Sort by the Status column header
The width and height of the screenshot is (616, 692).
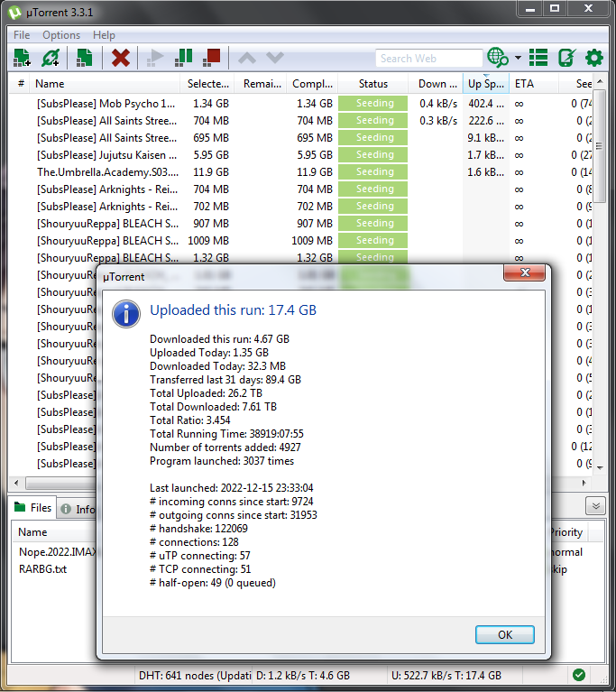373,84
